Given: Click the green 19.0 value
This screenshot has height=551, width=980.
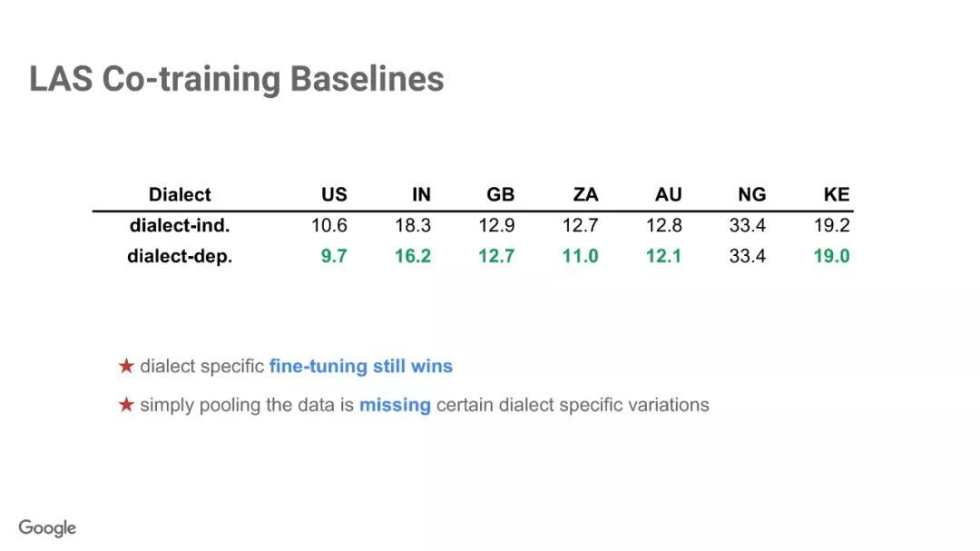Looking at the screenshot, I should pyautogui.click(x=832, y=256).
